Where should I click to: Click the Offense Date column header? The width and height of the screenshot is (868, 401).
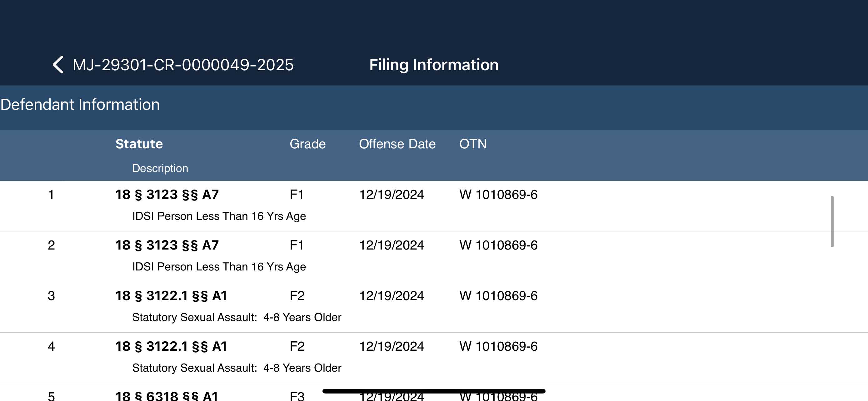pyautogui.click(x=397, y=144)
